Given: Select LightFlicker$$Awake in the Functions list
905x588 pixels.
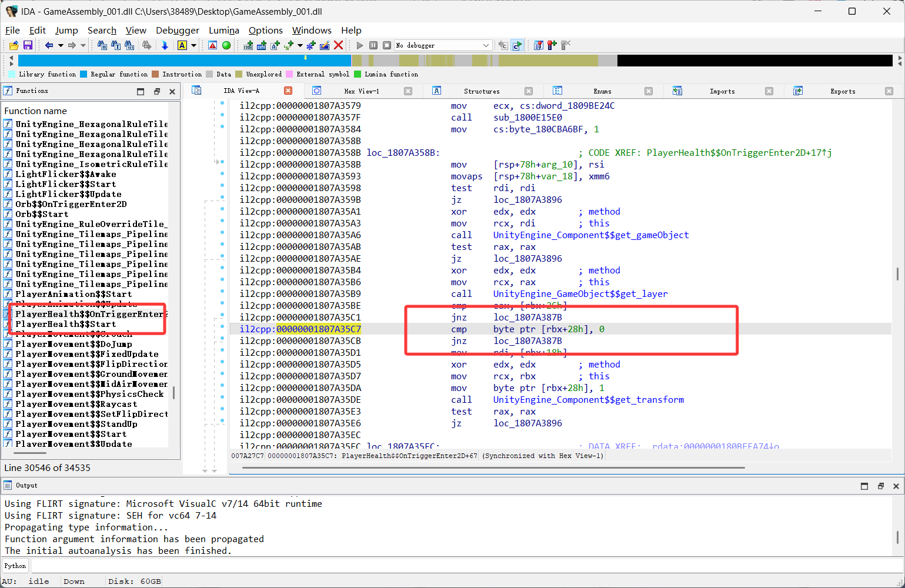Looking at the screenshot, I should tap(66, 174).
